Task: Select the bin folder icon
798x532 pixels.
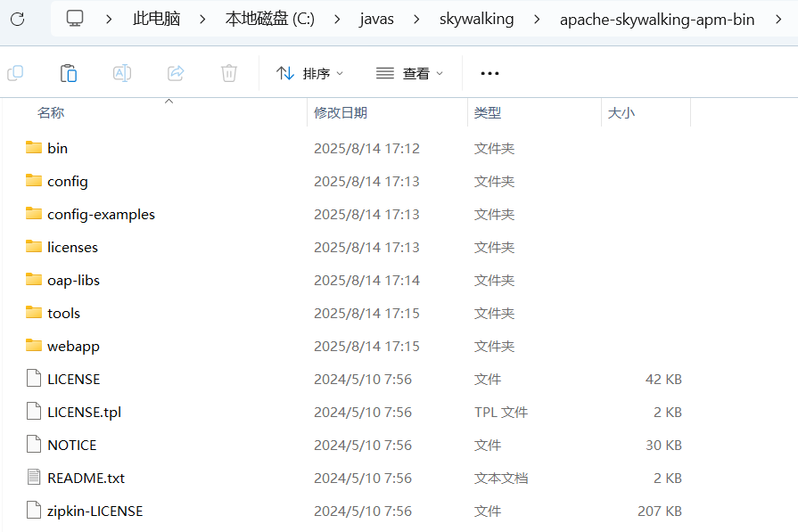Action: point(34,148)
